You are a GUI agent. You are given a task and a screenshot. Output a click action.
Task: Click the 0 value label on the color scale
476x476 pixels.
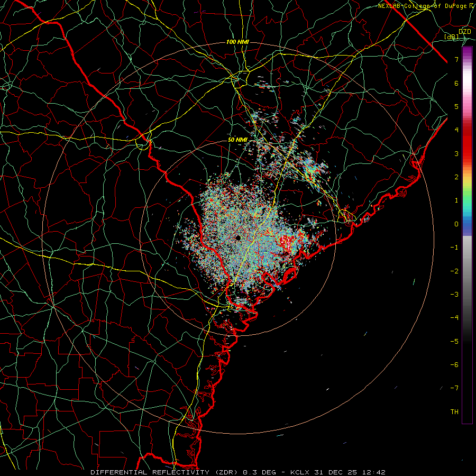click(x=456, y=224)
